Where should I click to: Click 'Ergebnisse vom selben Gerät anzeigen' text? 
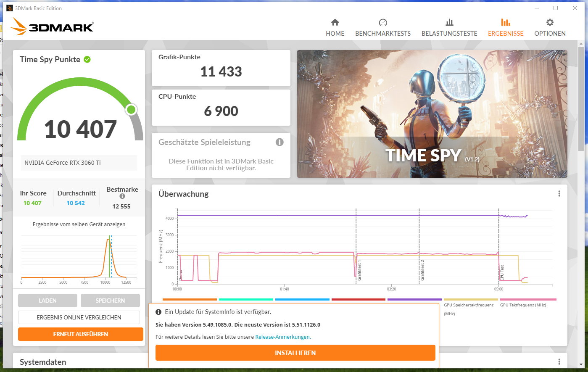click(79, 224)
